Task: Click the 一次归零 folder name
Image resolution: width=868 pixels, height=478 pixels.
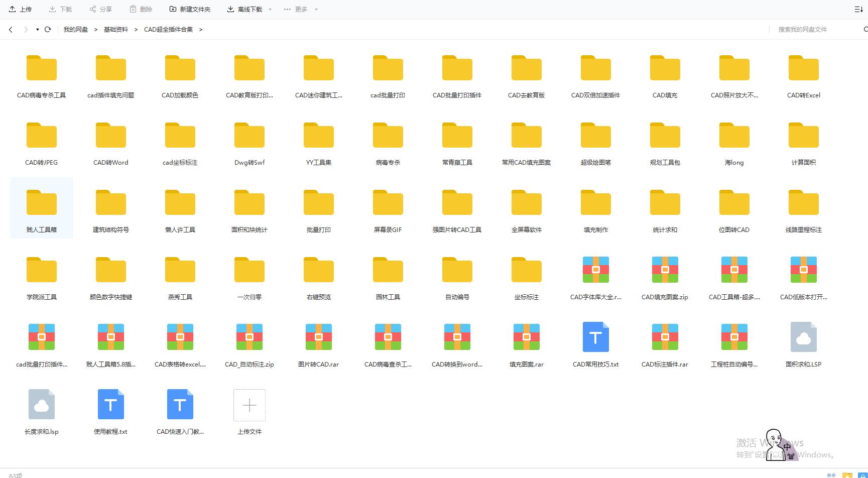Action: click(250, 297)
